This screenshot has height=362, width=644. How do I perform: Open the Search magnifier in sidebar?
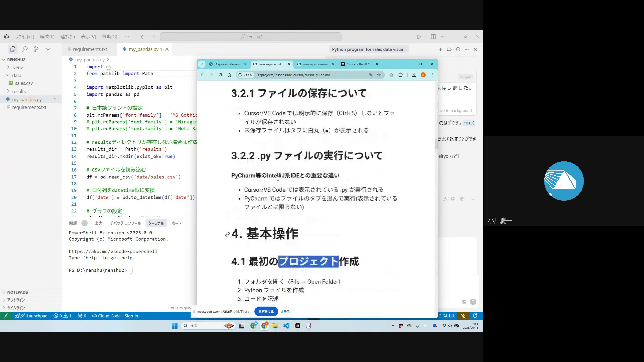24,49
